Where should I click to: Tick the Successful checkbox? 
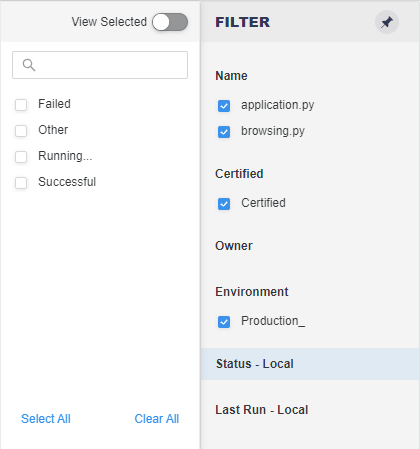(x=21, y=183)
